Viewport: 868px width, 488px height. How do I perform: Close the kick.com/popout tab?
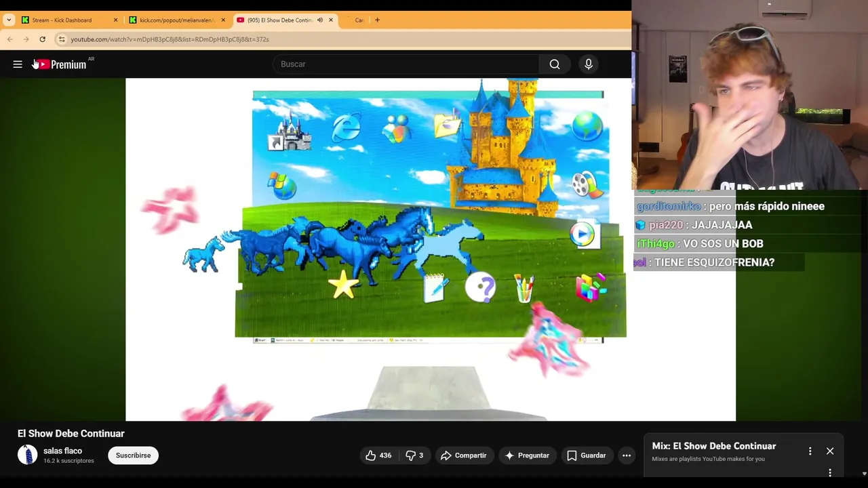(223, 20)
